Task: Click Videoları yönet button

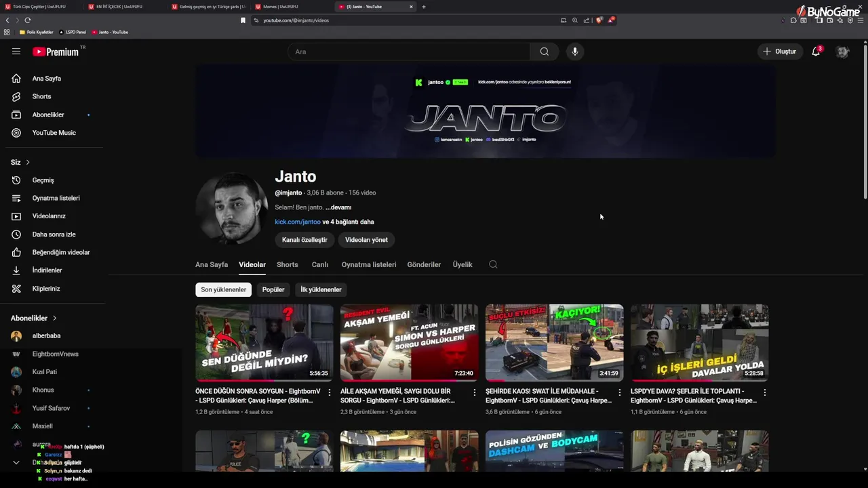Action: pos(366,240)
